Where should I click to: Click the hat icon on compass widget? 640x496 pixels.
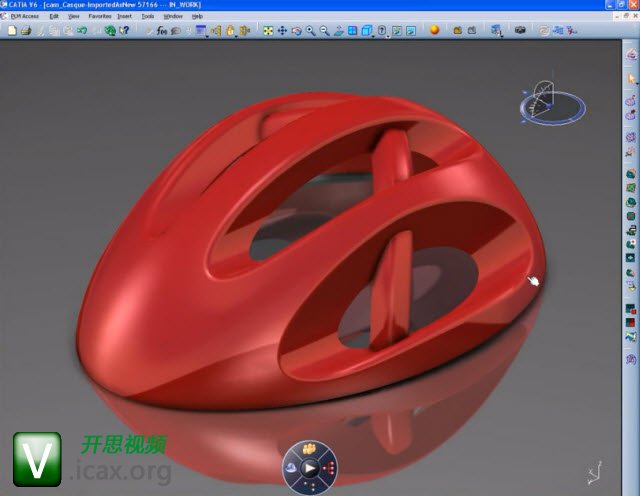pyautogui.click(x=291, y=468)
